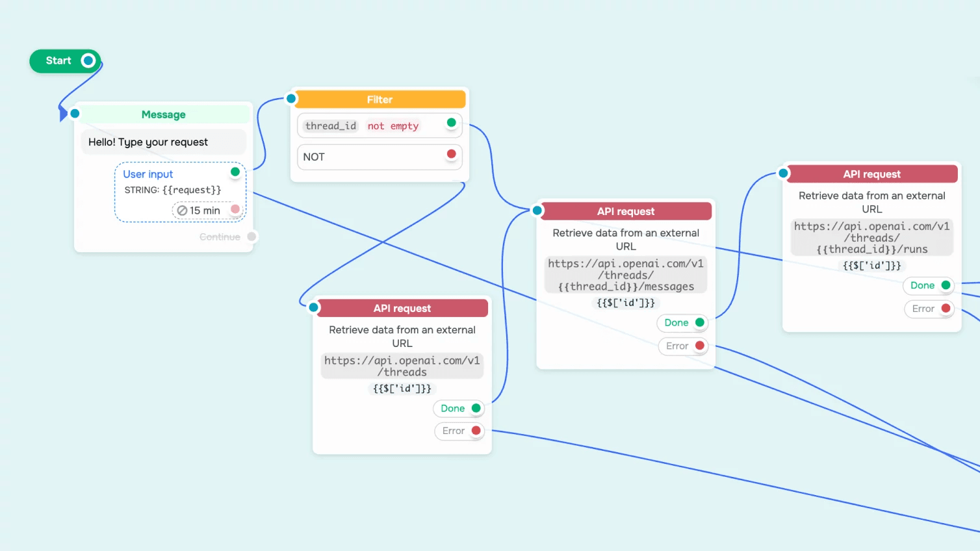Click red Error connector in runs block

coord(946,309)
